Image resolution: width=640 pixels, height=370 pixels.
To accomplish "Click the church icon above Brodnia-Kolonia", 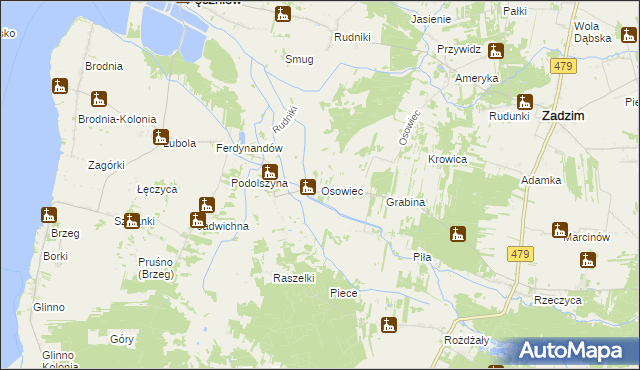I will (x=99, y=99).
